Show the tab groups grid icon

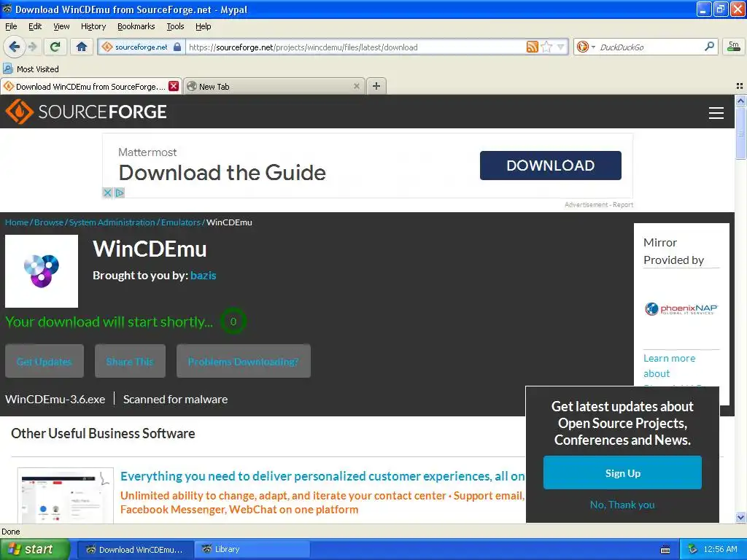(740, 86)
